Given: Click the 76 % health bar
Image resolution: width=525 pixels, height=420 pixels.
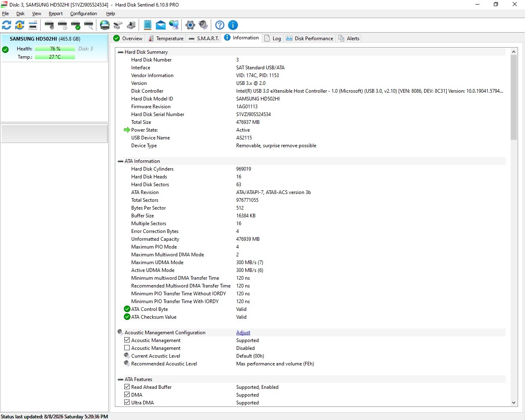Looking at the screenshot, I should [x=55, y=49].
